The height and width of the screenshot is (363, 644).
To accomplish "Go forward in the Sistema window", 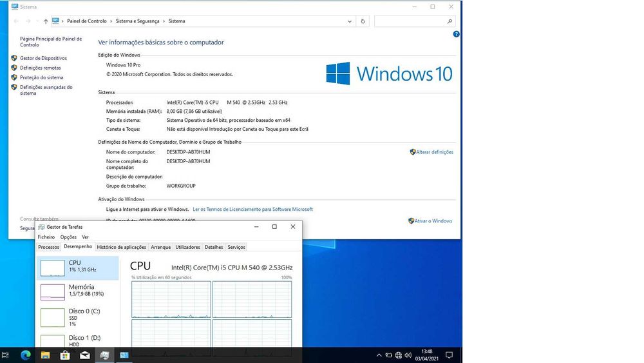I will click(x=28, y=21).
